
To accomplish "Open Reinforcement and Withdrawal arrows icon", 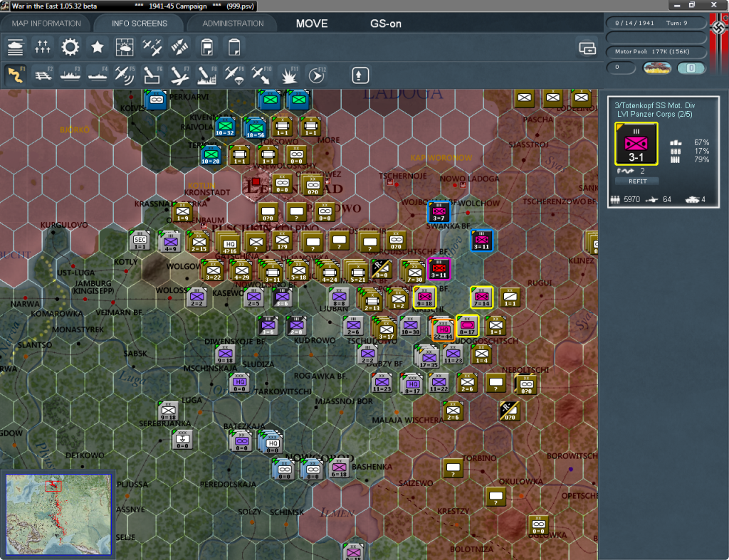I will (179, 47).
